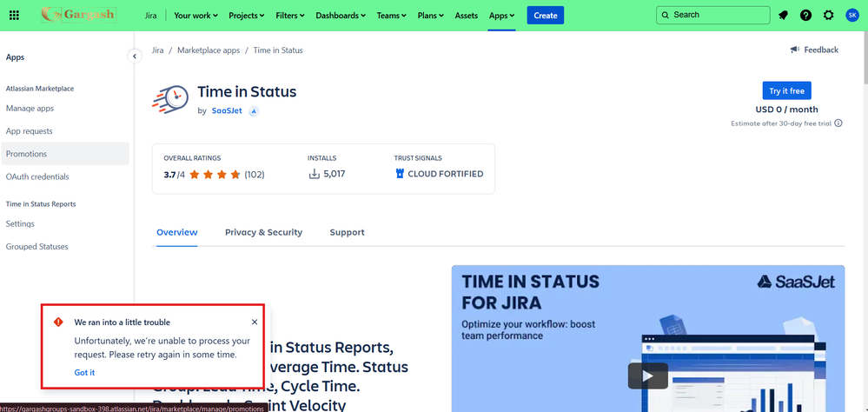Open Manage apps in the sidebar
The height and width of the screenshot is (412, 868).
pyautogui.click(x=65, y=109)
